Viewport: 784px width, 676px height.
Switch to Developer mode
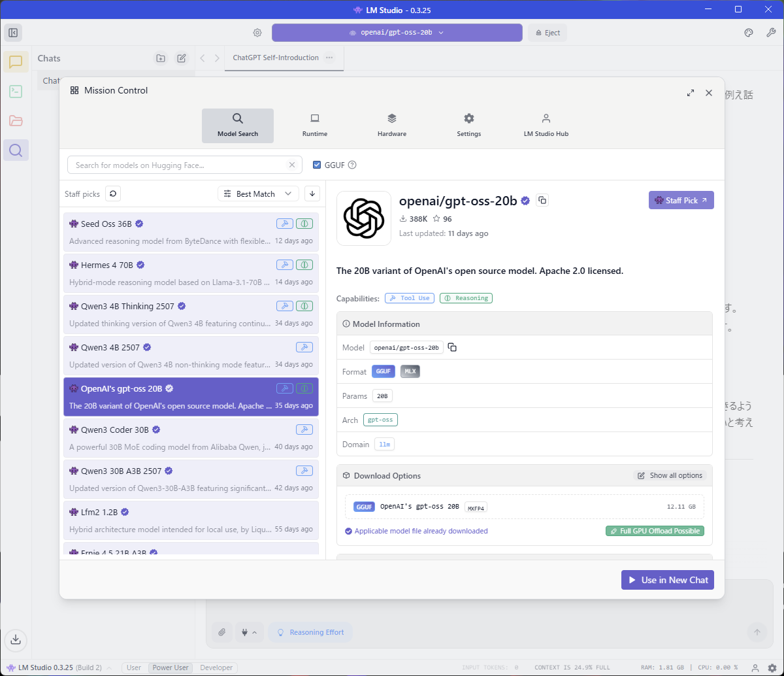pos(216,668)
